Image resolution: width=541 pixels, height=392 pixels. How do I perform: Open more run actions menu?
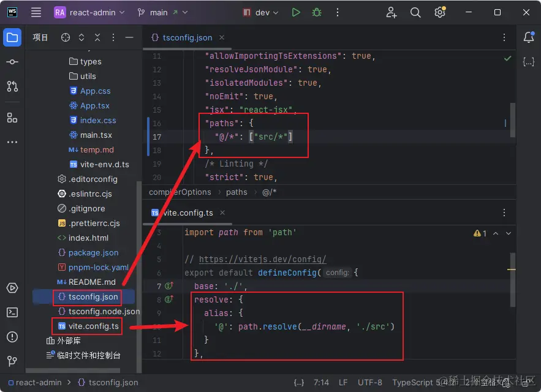pos(338,12)
